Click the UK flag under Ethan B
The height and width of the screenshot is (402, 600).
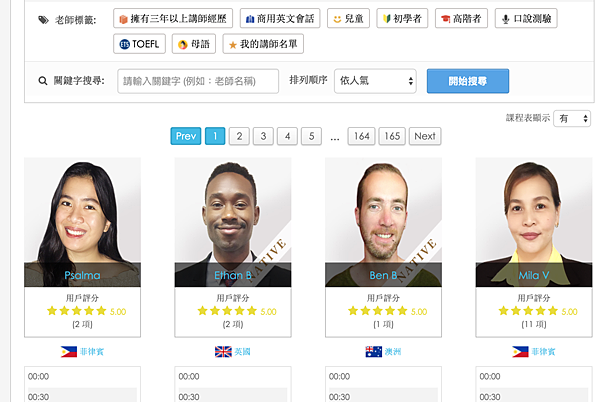[223, 352]
